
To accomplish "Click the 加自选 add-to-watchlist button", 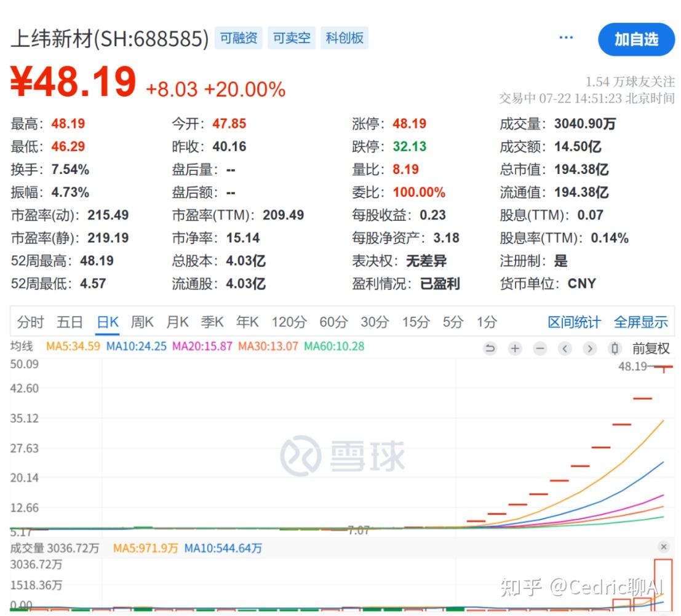I will click(x=637, y=39).
